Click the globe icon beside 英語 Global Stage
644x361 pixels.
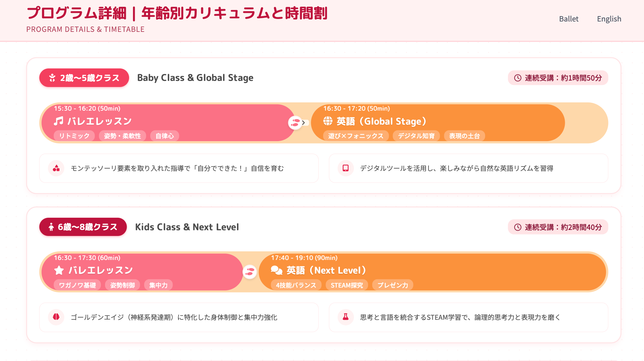pos(328,121)
